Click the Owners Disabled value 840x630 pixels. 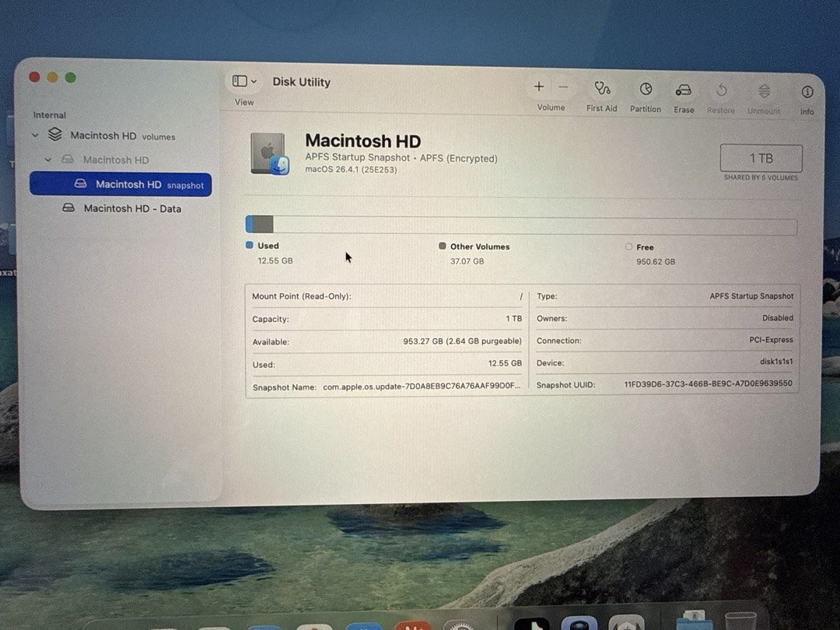(778, 317)
